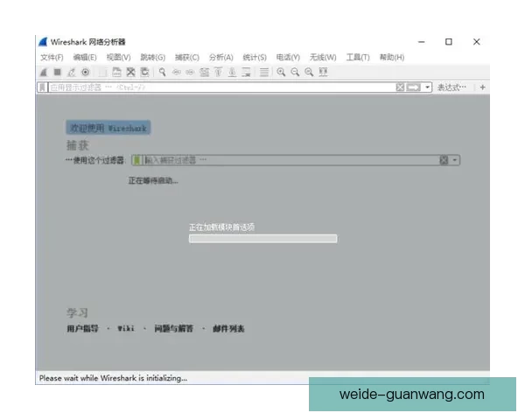Toggle packet list colorization
The height and width of the screenshot is (420, 525).
click(264, 72)
